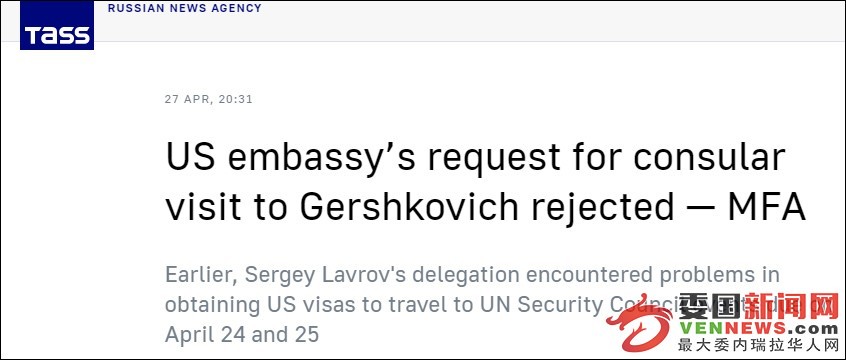Click the 最大委内瑞拉华人网 caption
846x360 pixels.
(x=758, y=345)
